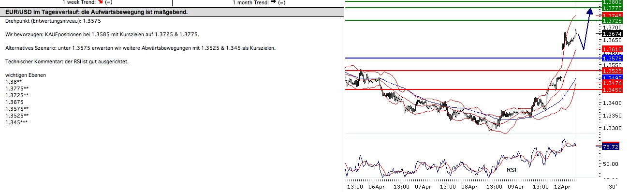Select the blue 1.3575 pivot price label
This screenshot has width=644, height=192.
(613, 58)
